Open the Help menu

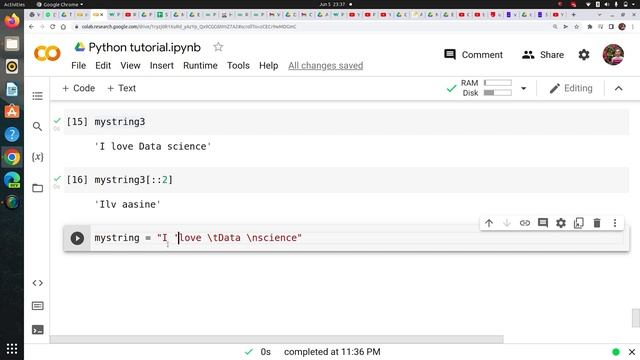click(269, 66)
